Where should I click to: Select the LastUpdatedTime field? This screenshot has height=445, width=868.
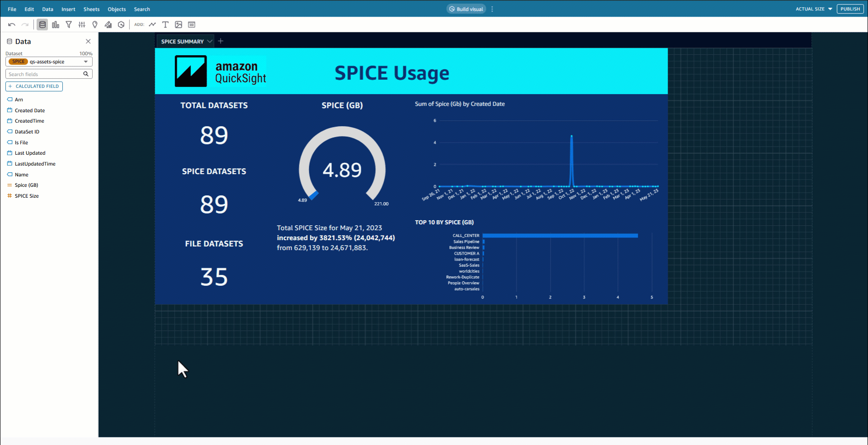coord(35,164)
